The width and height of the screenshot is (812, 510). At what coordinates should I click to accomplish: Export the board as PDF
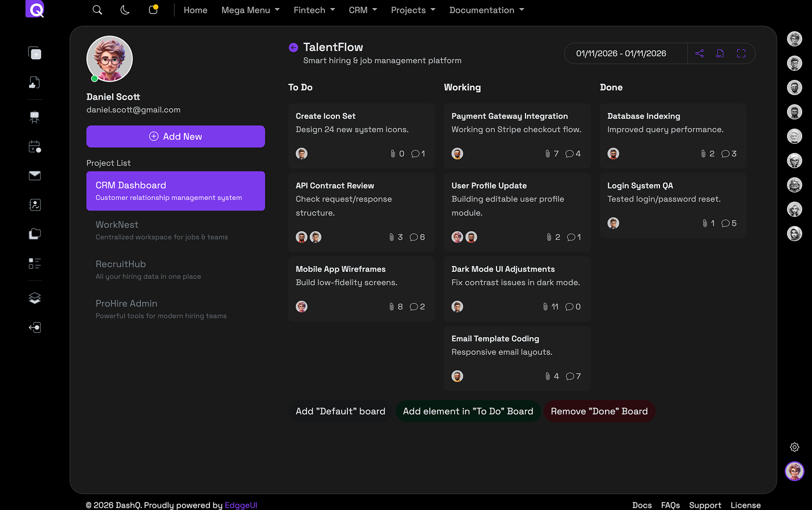point(720,53)
